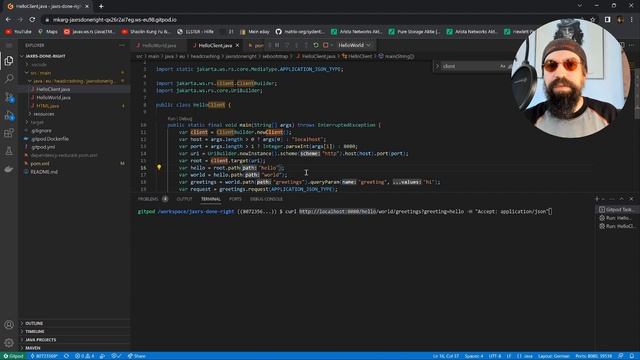Close the HelloClient.java editor tab
Image resolution: width=640 pixels, height=360 pixels.
click(237, 45)
